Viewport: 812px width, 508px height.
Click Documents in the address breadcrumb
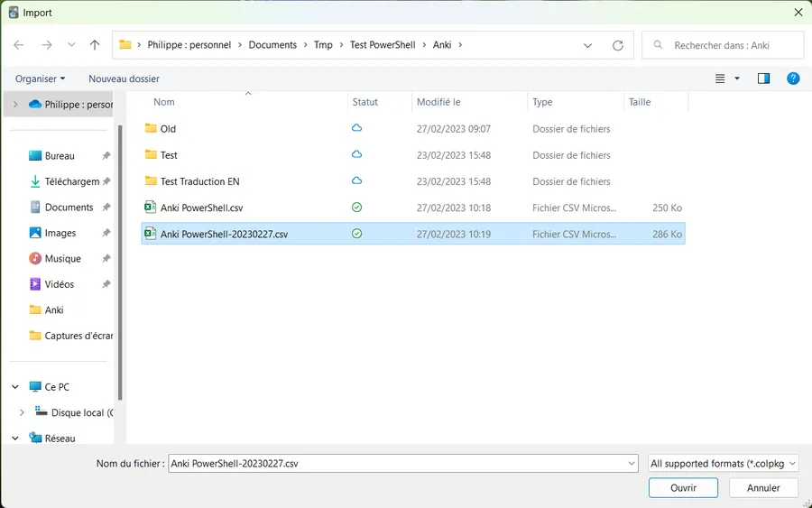coord(272,45)
